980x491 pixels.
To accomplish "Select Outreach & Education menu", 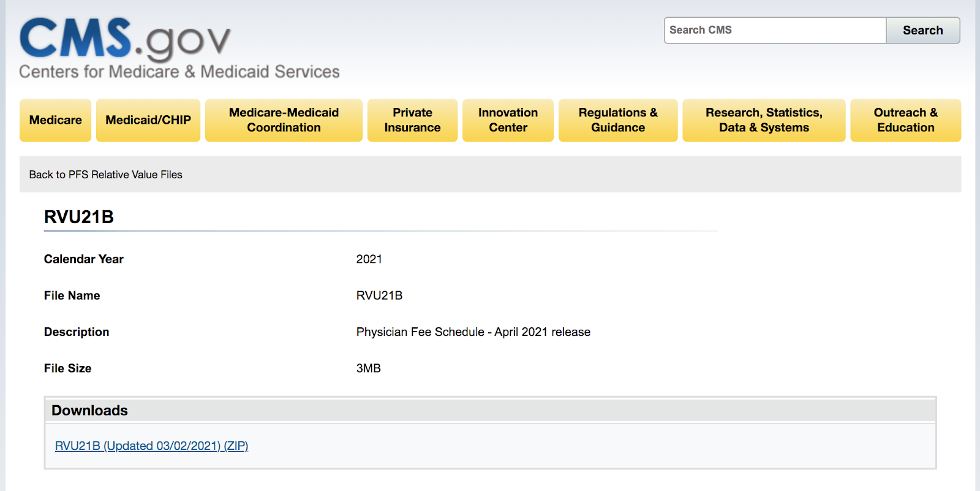I will 905,120.
